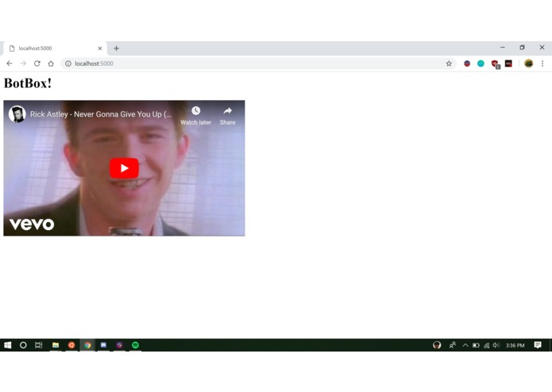This screenshot has width=552, height=392.
Task: Open Chrome profile avatar
Action: [x=528, y=63]
